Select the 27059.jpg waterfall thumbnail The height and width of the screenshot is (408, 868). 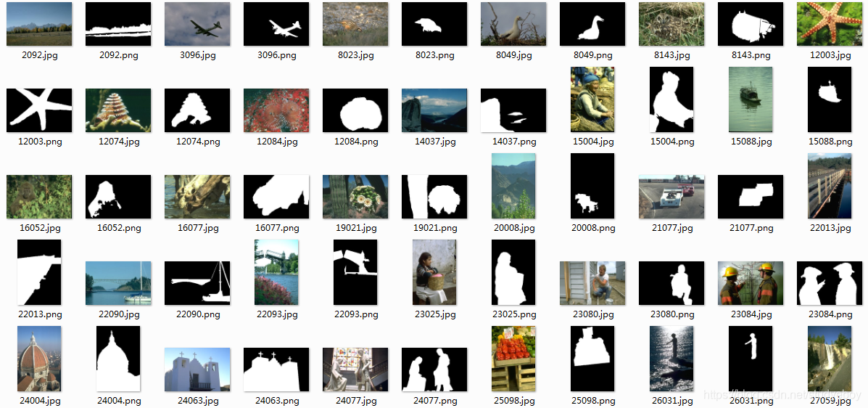pyautogui.click(x=830, y=359)
